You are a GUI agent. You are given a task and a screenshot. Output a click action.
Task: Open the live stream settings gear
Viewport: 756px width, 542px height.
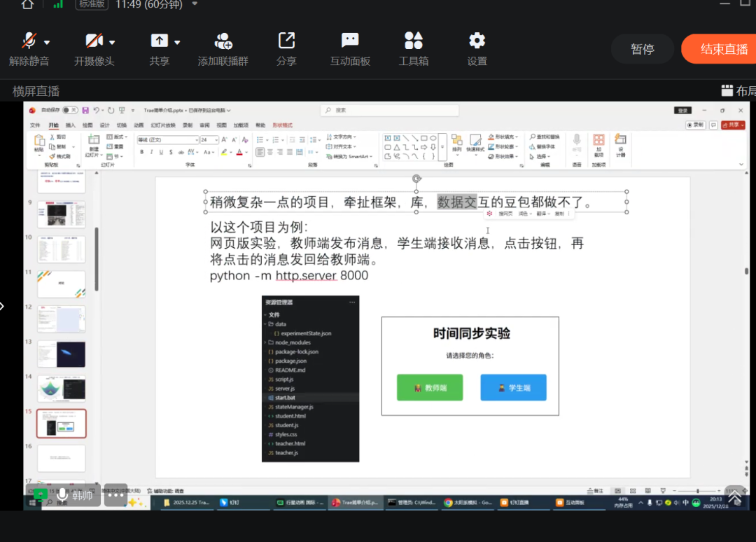pos(477,41)
